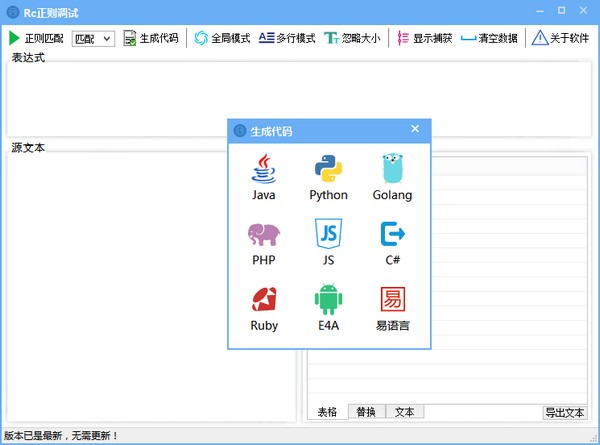
Task: Open 关于软件 about dialog
Action: pyautogui.click(x=560, y=38)
